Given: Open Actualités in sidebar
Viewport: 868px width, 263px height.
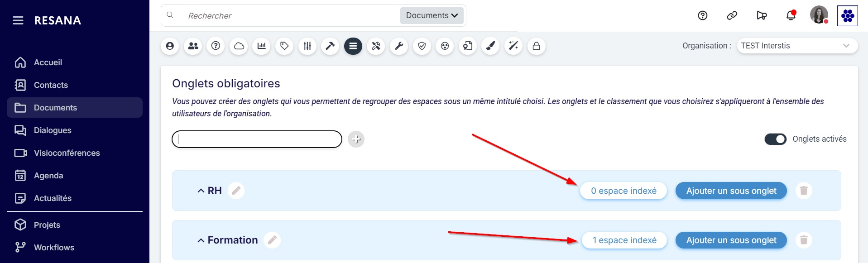Looking at the screenshot, I should pyautogui.click(x=75, y=198).
